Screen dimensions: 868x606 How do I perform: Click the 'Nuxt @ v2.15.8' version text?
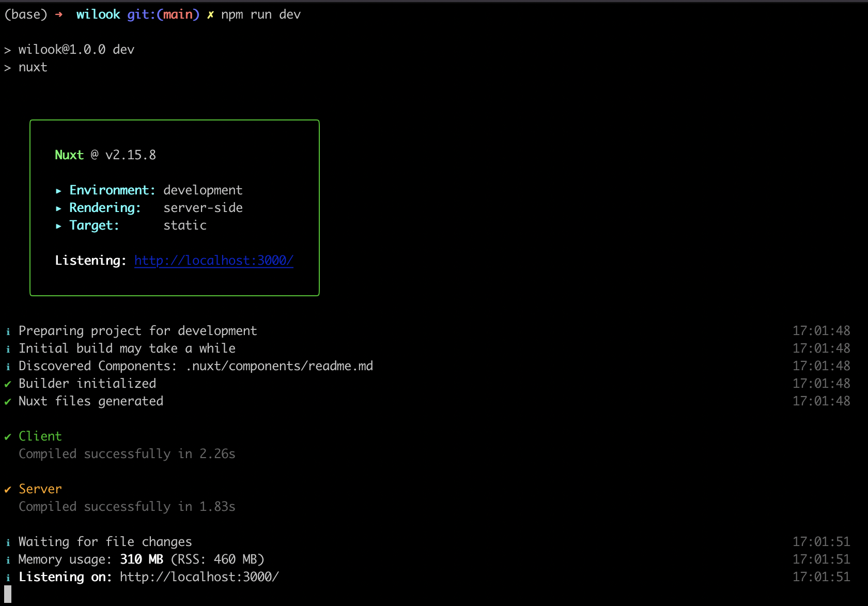point(105,155)
